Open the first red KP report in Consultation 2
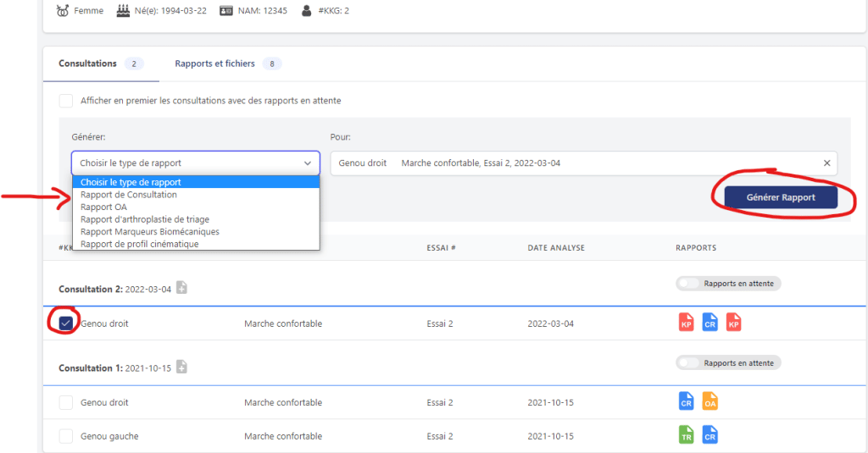Image resolution: width=868 pixels, height=453 pixels. [687, 323]
